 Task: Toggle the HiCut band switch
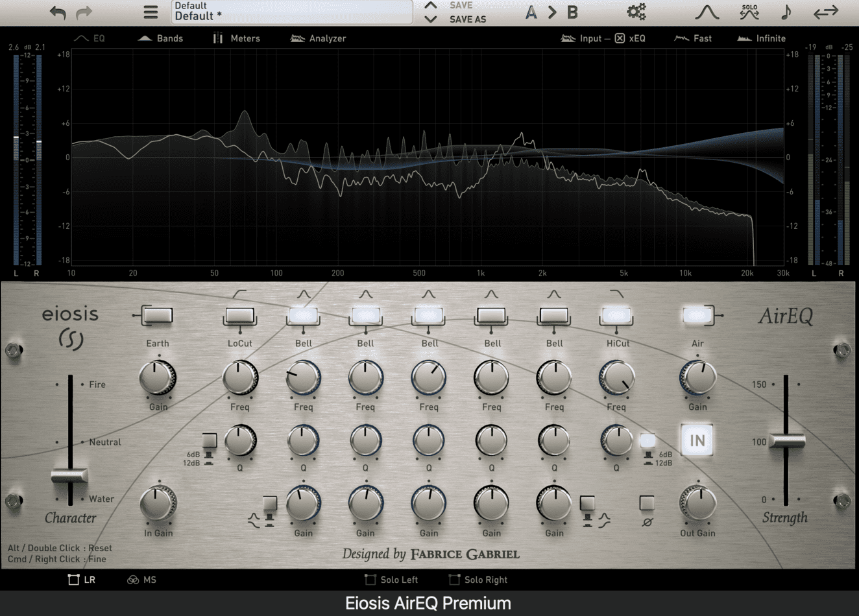coord(616,316)
